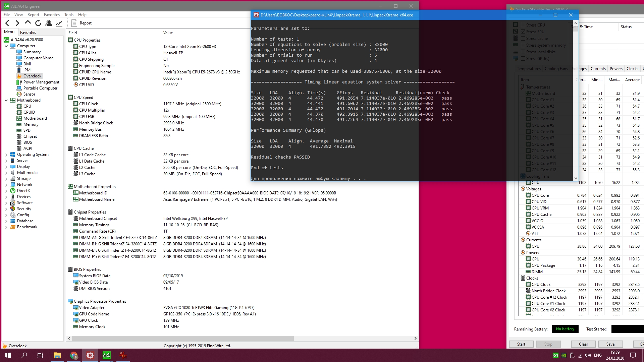Switch to the AIDA64 taskbar icon
Screen dimensions: 644x362
click(107, 355)
